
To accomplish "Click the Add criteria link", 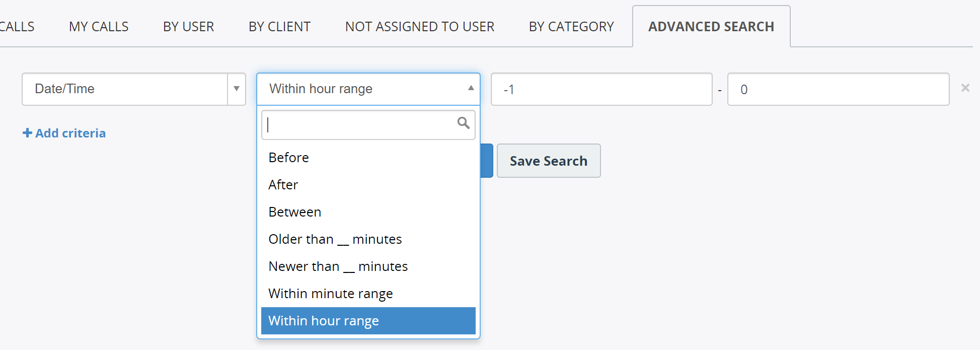I will tap(64, 133).
